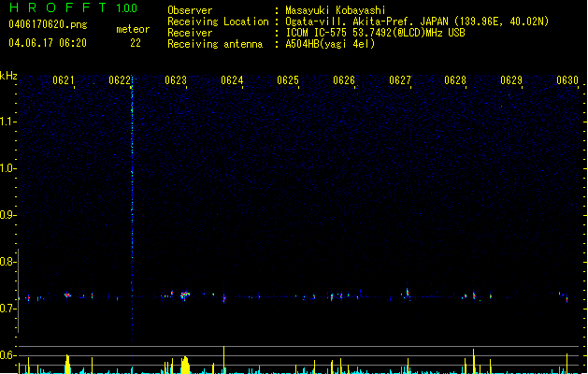Click the 0627 time marker
This screenshot has height=374, width=588.
(x=400, y=80)
